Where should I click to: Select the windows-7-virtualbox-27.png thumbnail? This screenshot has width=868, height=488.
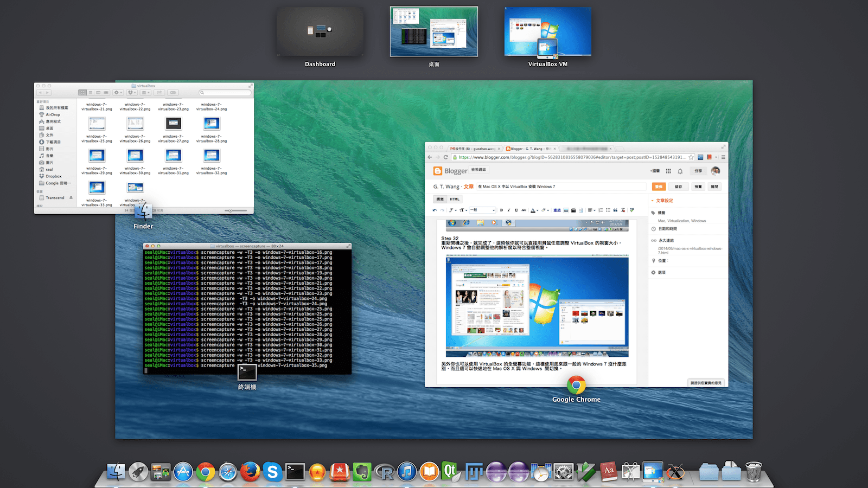click(x=173, y=124)
